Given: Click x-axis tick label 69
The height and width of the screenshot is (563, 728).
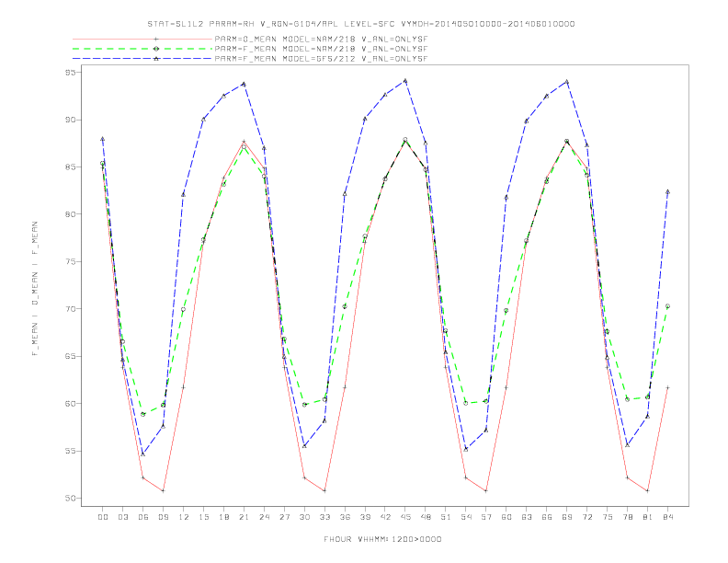Looking at the screenshot, I should coord(567,517).
